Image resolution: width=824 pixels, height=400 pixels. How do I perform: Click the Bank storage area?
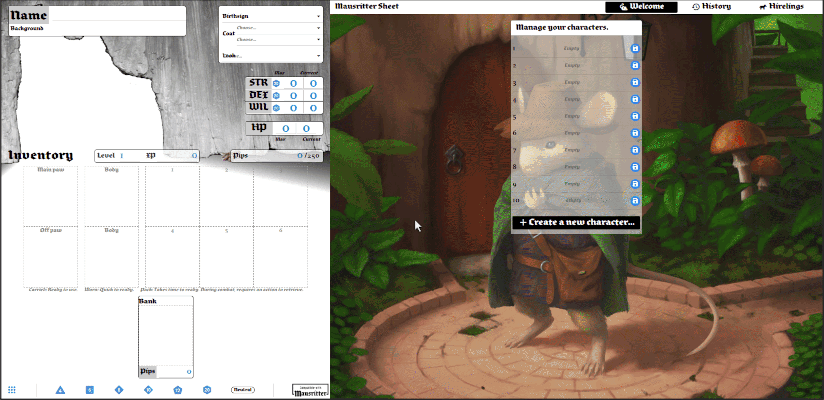(x=166, y=335)
